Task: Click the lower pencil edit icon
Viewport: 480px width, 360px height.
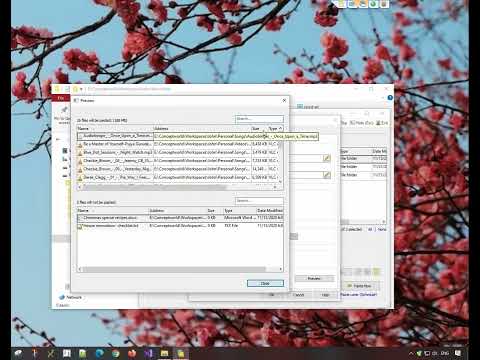Action: click(327, 175)
